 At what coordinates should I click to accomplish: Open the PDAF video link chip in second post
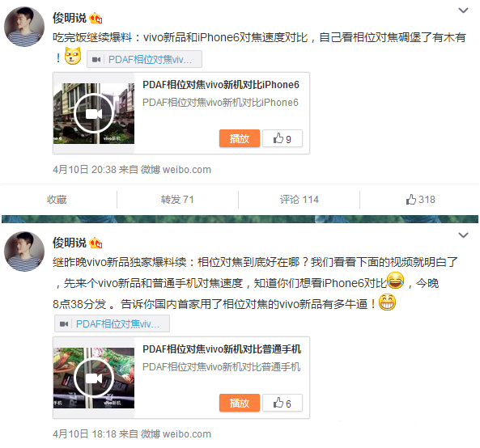(112, 323)
